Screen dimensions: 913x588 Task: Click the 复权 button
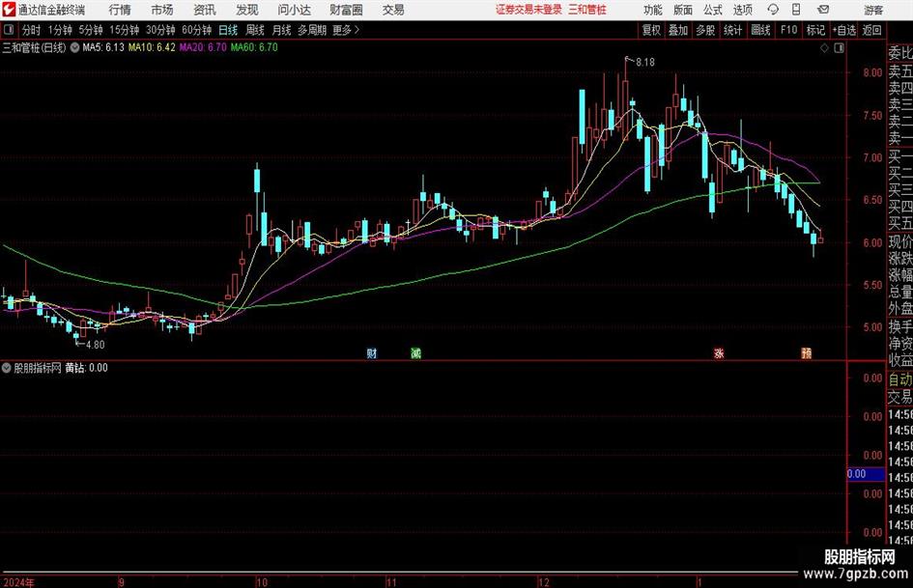651,30
